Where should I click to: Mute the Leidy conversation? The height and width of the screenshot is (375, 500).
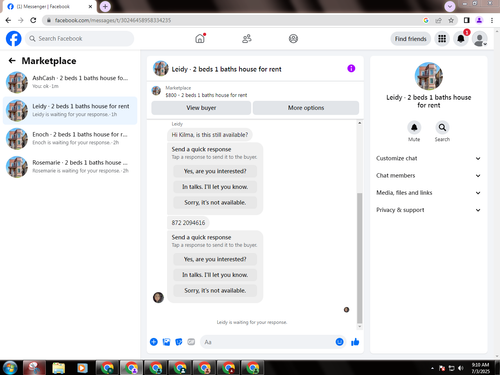click(x=414, y=127)
